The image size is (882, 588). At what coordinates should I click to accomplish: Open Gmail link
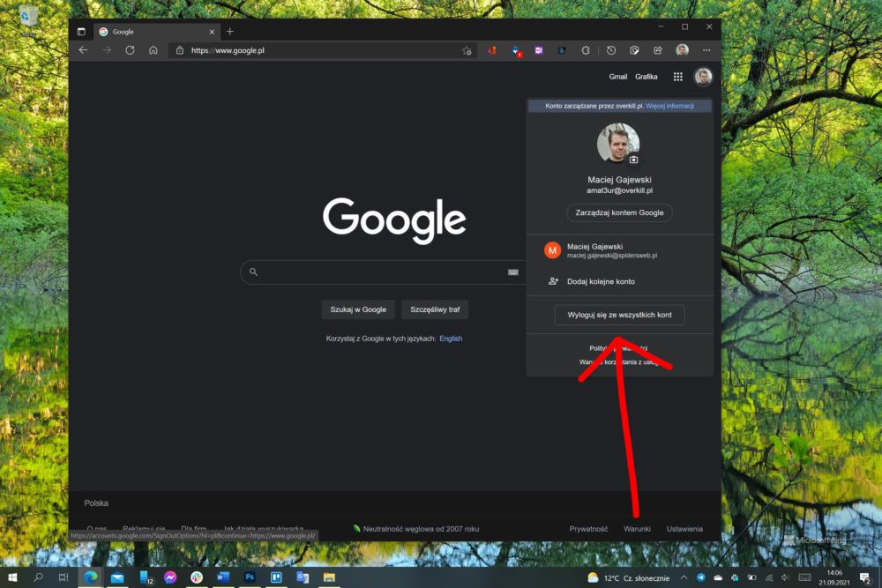(617, 77)
